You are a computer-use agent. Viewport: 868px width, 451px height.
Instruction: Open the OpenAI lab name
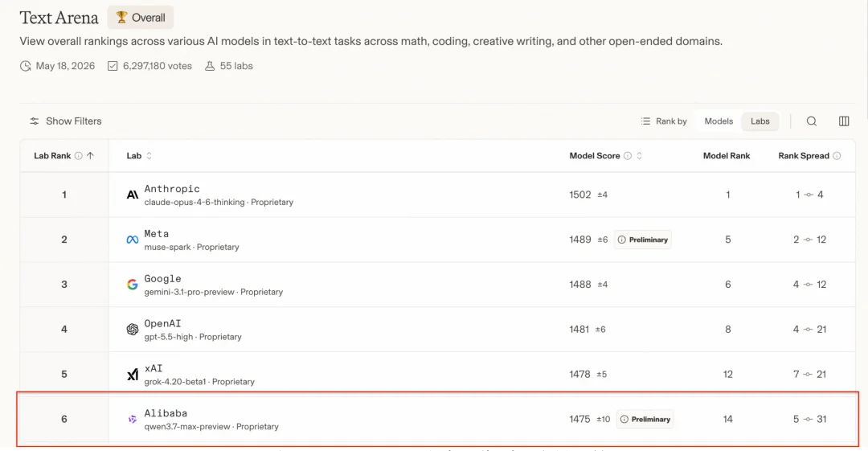(162, 323)
